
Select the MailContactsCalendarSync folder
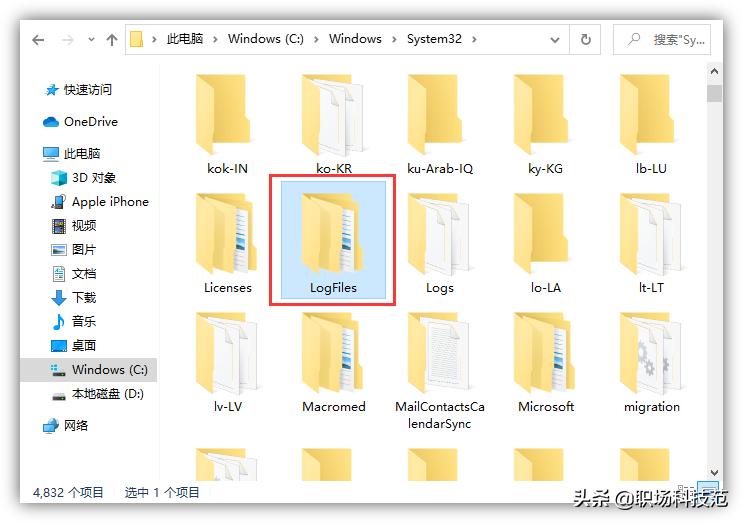coord(440,371)
